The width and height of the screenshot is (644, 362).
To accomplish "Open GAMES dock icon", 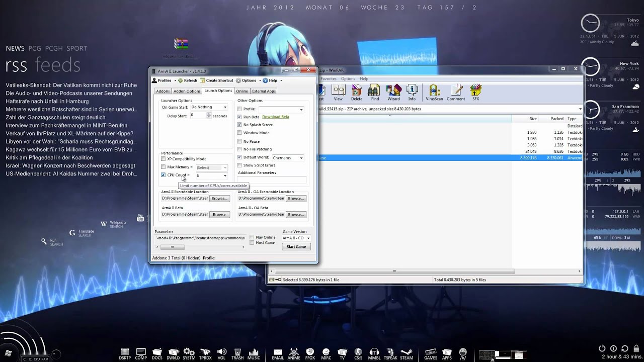I will tap(431, 354).
